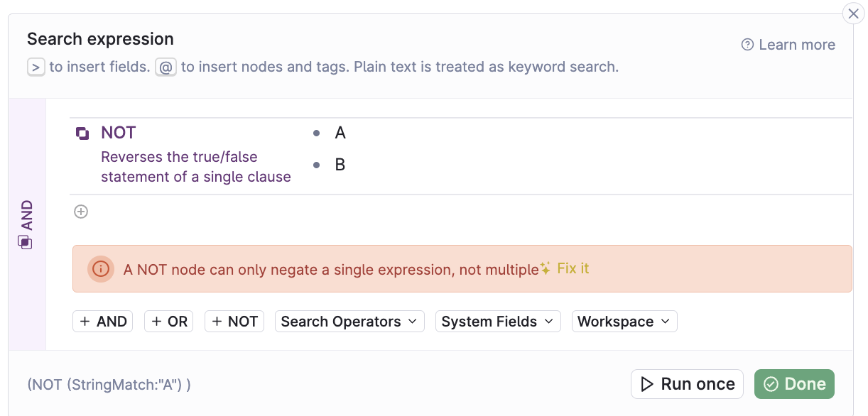Viewport: 868px width, 416px height.
Task: Add an OR clause with + OR
Action: pos(169,322)
